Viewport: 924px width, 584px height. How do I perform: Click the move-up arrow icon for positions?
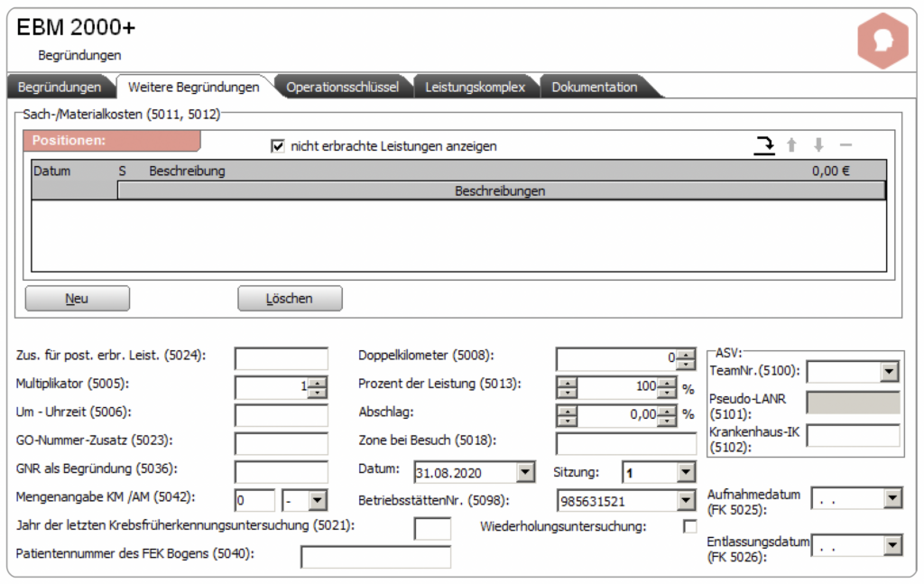[x=791, y=145]
